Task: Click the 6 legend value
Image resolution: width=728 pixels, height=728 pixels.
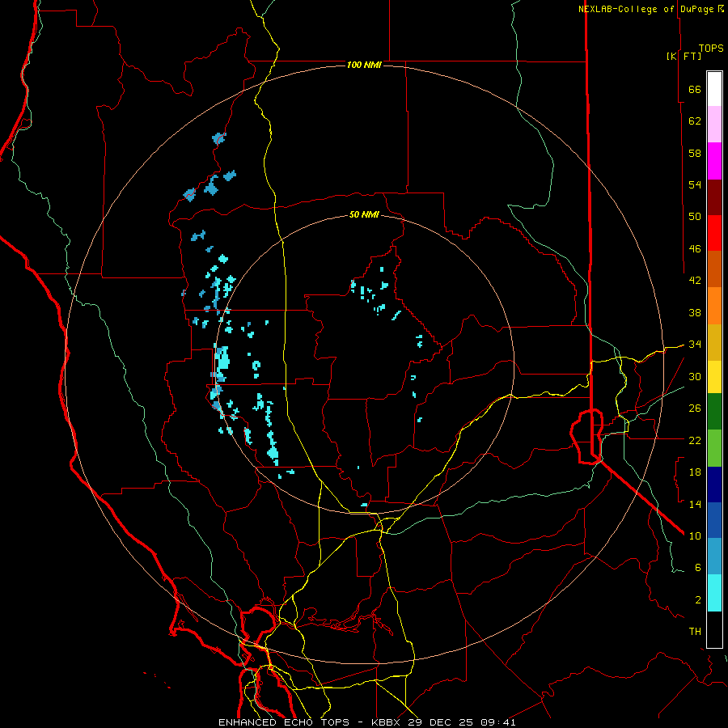Action: click(x=698, y=568)
